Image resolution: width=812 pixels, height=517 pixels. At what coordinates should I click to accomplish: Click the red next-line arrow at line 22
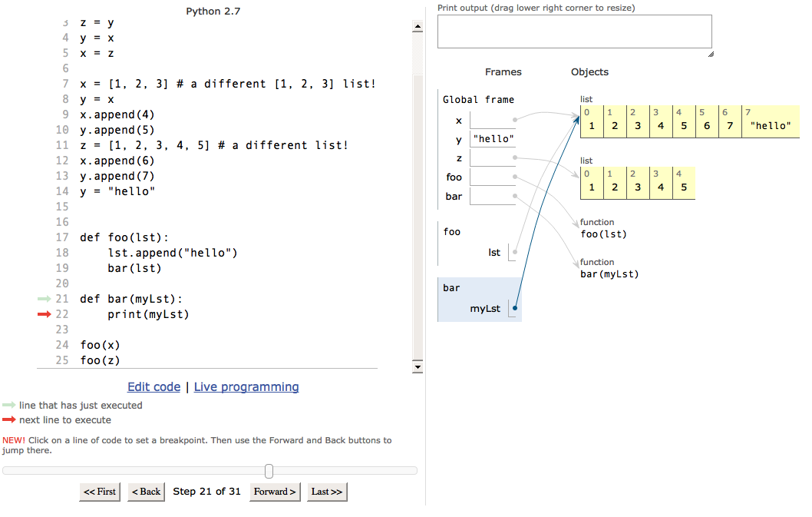tap(44, 314)
